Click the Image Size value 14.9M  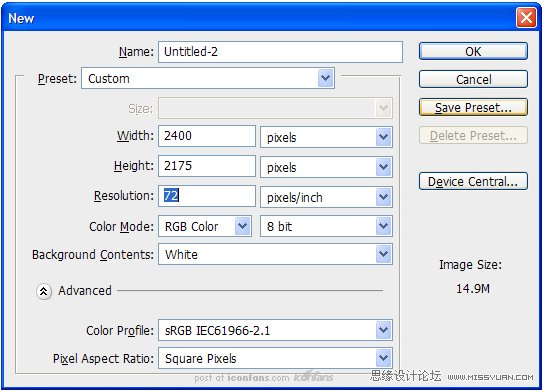[473, 289]
